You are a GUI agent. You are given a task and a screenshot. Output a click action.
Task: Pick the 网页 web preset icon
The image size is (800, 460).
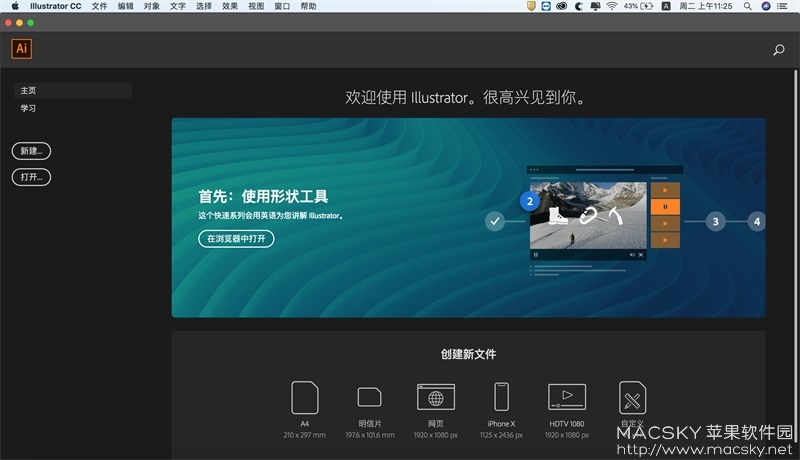(436, 397)
